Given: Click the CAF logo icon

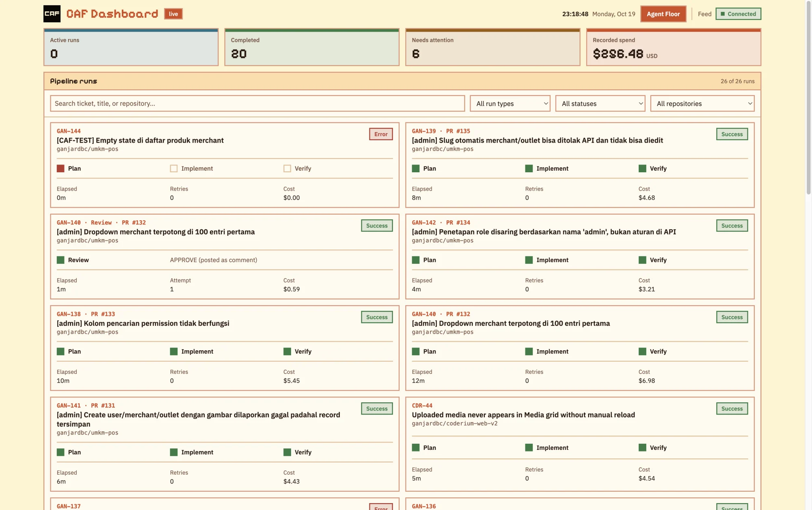Looking at the screenshot, I should click(x=52, y=14).
